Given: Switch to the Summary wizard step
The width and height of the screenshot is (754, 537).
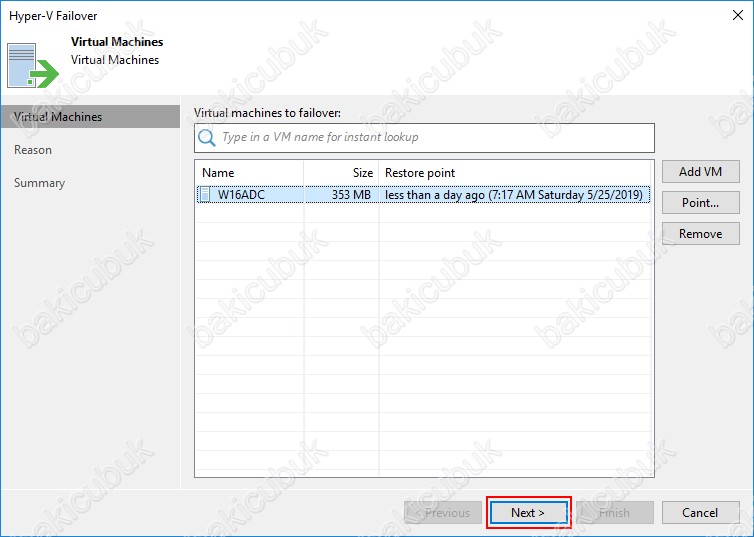Looking at the screenshot, I should [x=40, y=183].
